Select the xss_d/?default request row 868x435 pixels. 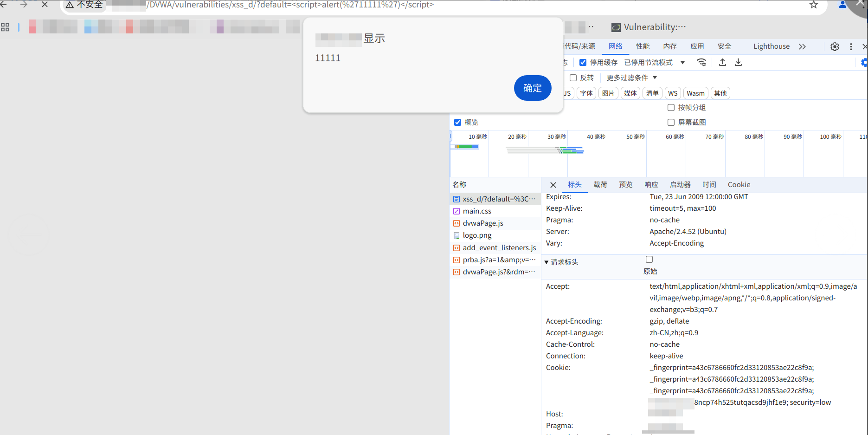(495, 199)
